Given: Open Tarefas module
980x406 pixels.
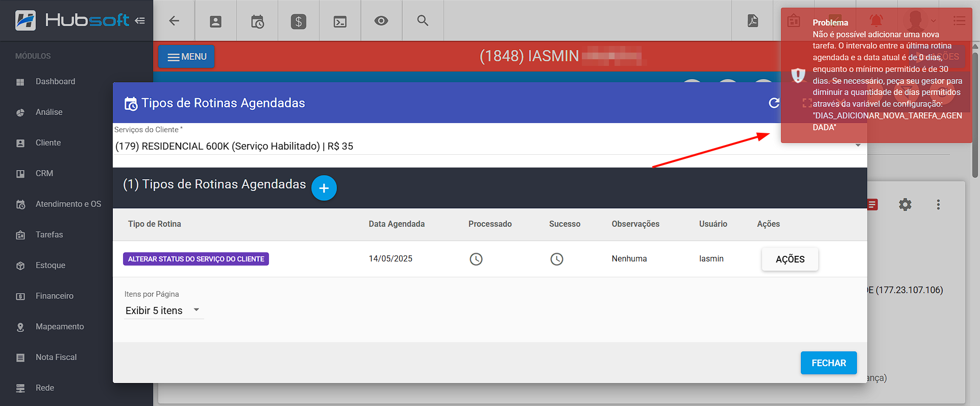Looking at the screenshot, I should click(x=50, y=234).
